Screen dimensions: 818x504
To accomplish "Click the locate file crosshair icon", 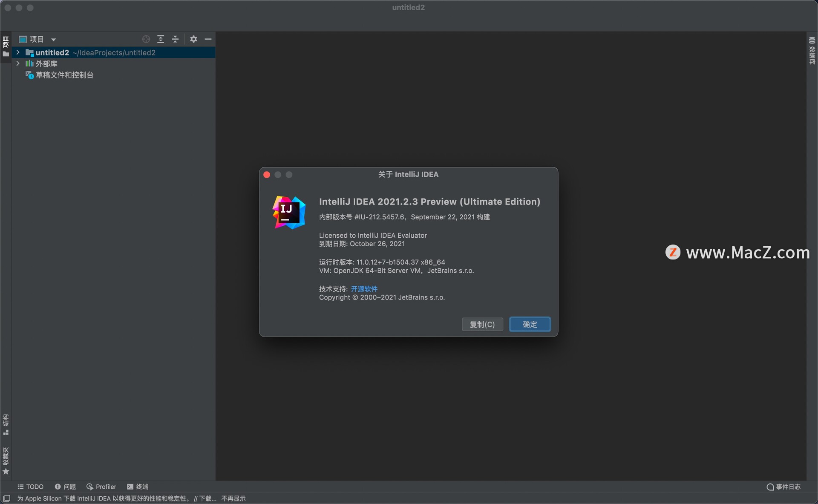I will (x=146, y=39).
